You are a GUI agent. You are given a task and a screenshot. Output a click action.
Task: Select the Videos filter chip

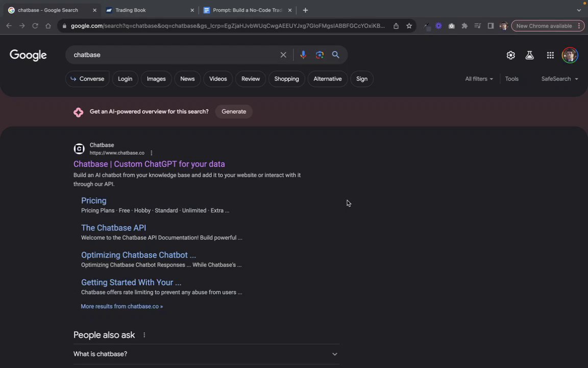coord(218,79)
